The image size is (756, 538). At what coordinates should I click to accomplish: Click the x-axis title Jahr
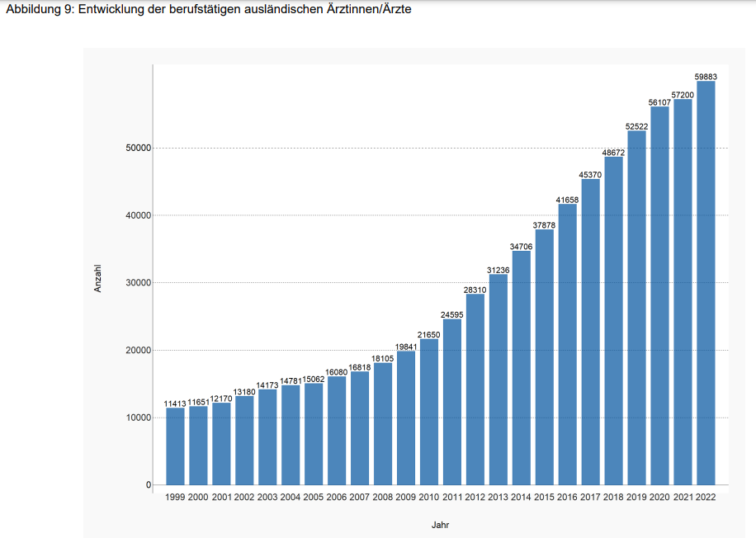(x=440, y=525)
